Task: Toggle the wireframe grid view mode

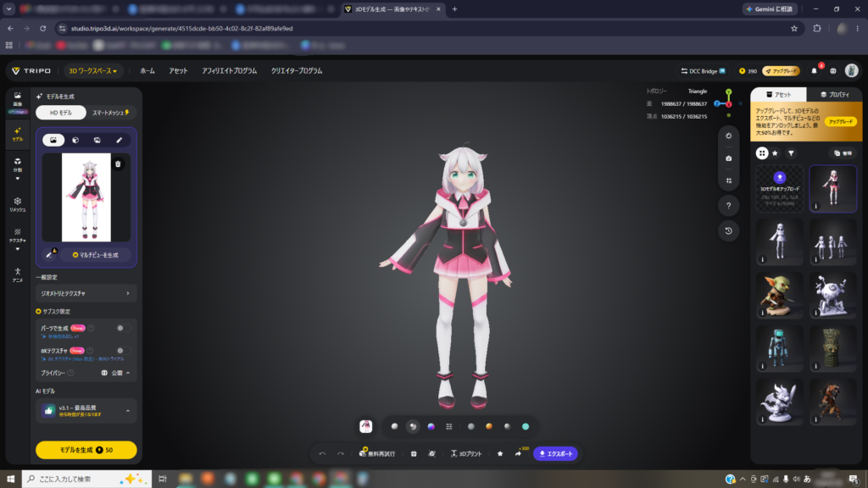Action: (x=449, y=427)
